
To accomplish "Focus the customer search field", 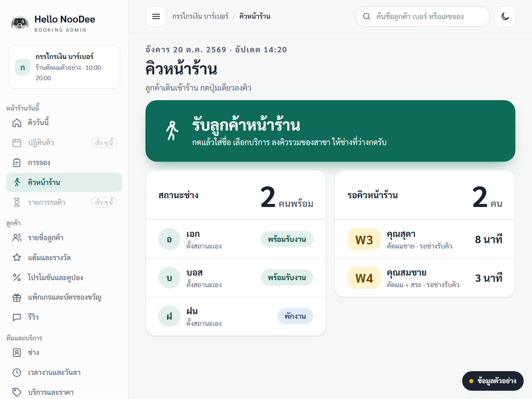I will (x=423, y=17).
